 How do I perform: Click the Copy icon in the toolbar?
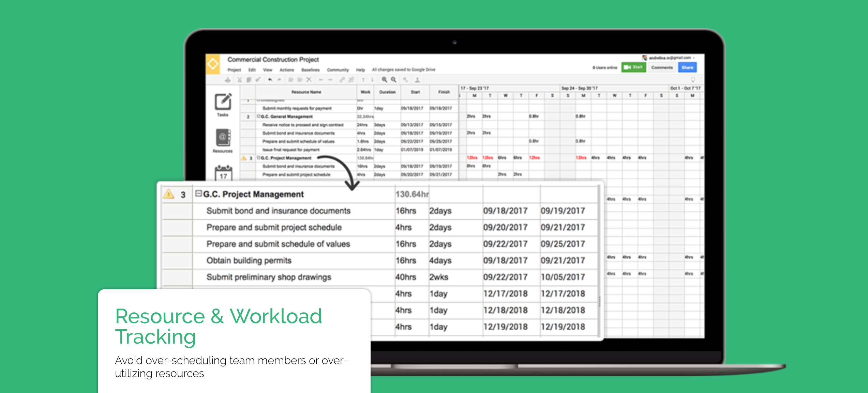[x=249, y=80]
